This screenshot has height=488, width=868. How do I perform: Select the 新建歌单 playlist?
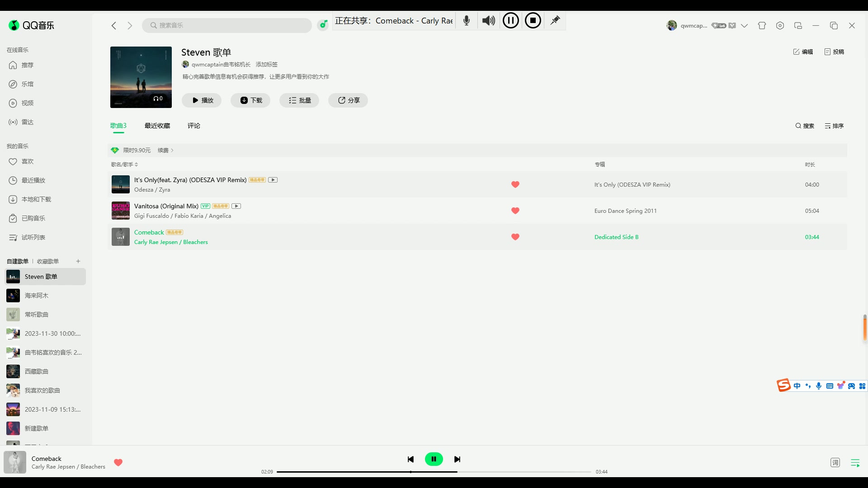[x=45, y=428]
